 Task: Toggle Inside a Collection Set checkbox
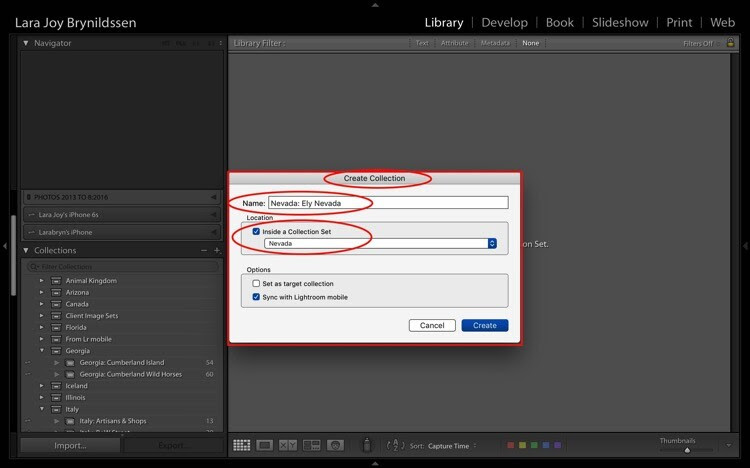click(x=256, y=231)
